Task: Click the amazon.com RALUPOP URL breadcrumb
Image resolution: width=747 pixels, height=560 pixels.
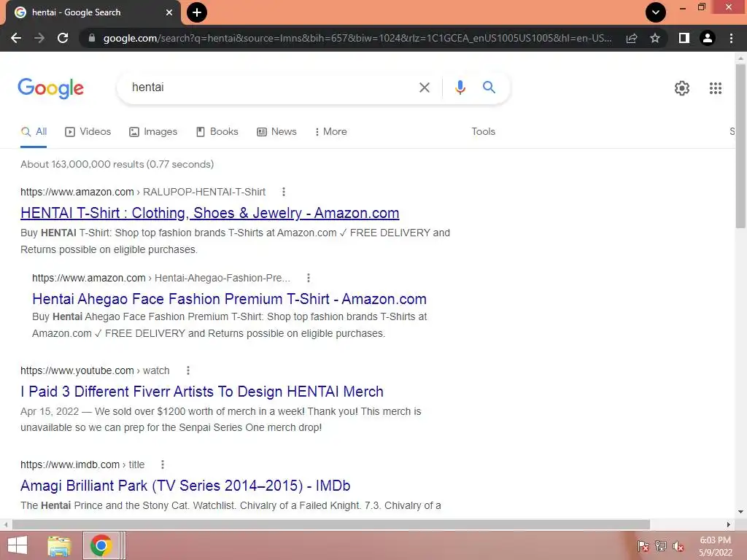Action: (x=143, y=192)
